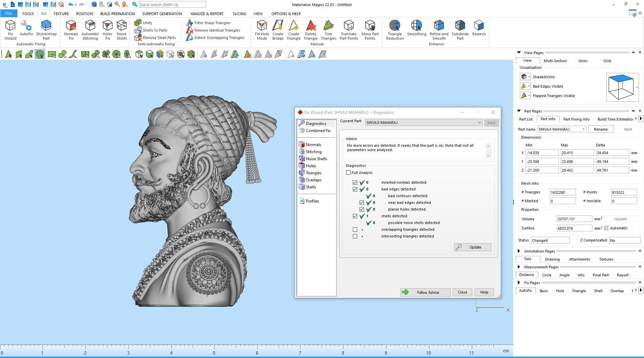Click the Update diagnostics button

click(473, 247)
